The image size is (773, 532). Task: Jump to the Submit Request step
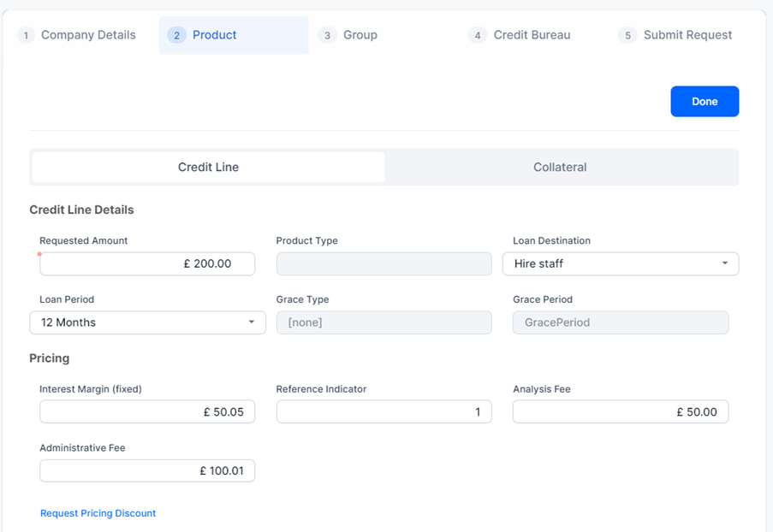[687, 35]
